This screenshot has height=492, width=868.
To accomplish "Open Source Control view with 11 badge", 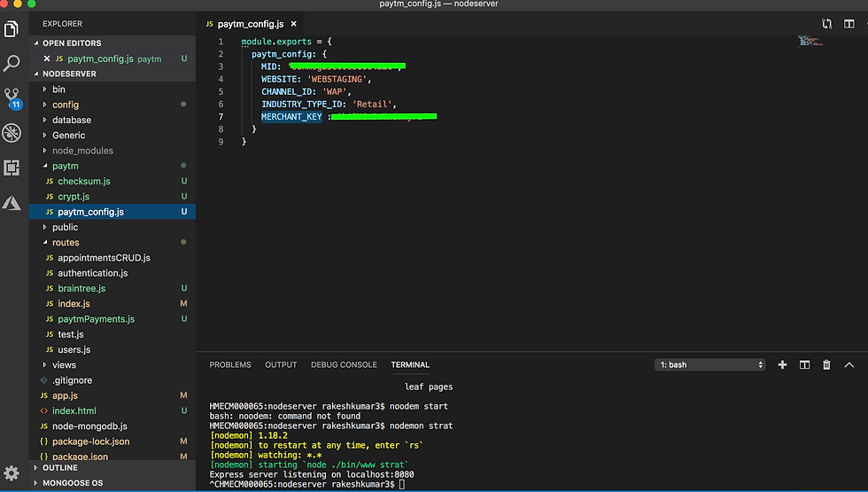I will pyautogui.click(x=12, y=98).
